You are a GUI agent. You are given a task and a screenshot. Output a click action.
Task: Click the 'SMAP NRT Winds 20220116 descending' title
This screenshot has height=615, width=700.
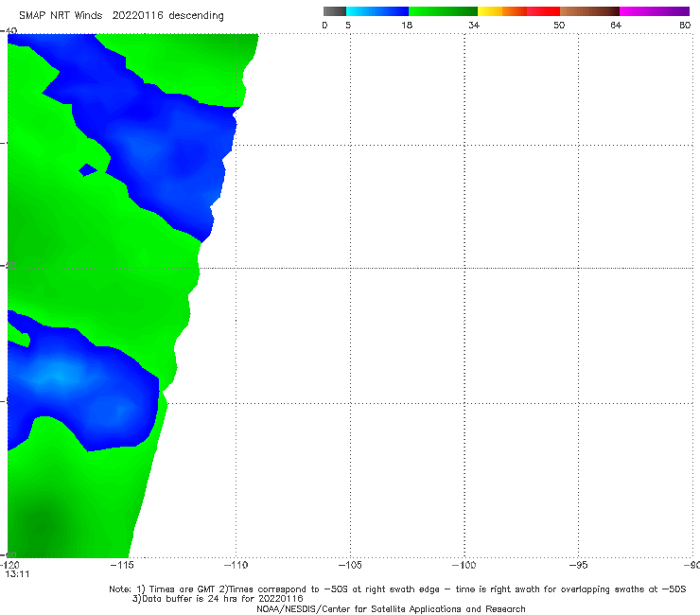[121, 15]
